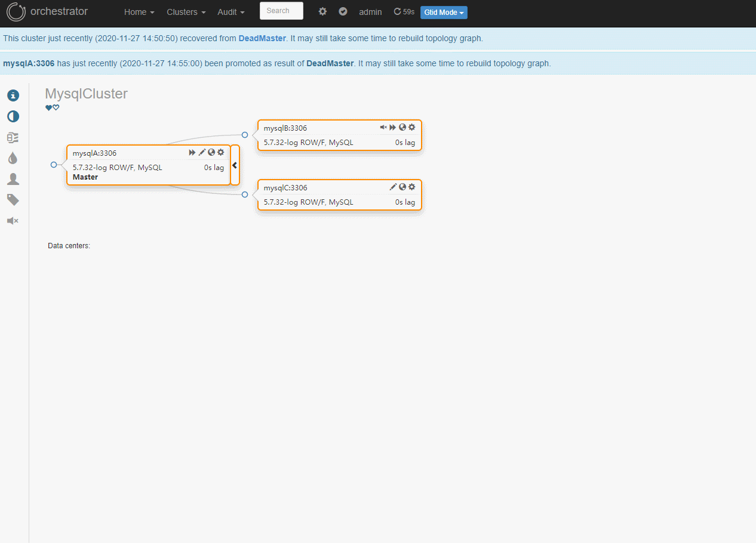This screenshot has width=756, height=543.
Task: Click the tags icon in the left sidebar
Action: [13, 199]
